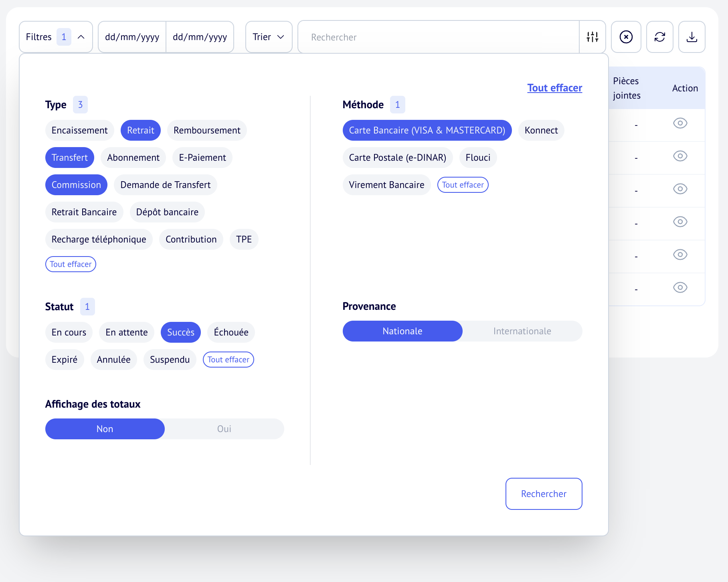The image size is (728, 582).
Task: Click the fourth row eye icon
Action: [x=680, y=222]
